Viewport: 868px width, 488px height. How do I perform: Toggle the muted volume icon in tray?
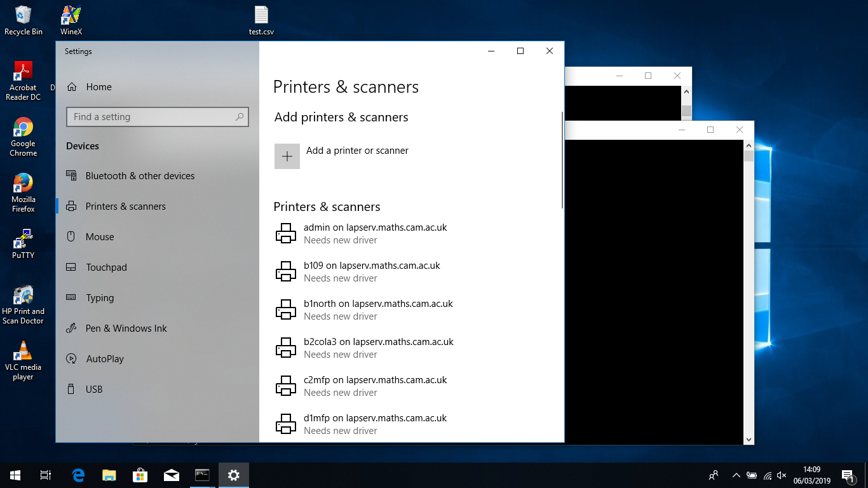(x=782, y=475)
